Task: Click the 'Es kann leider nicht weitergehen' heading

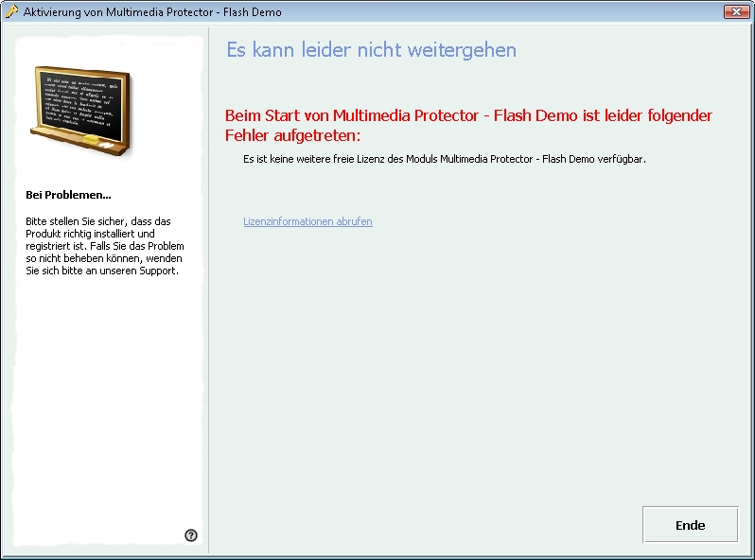Action: (x=371, y=50)
